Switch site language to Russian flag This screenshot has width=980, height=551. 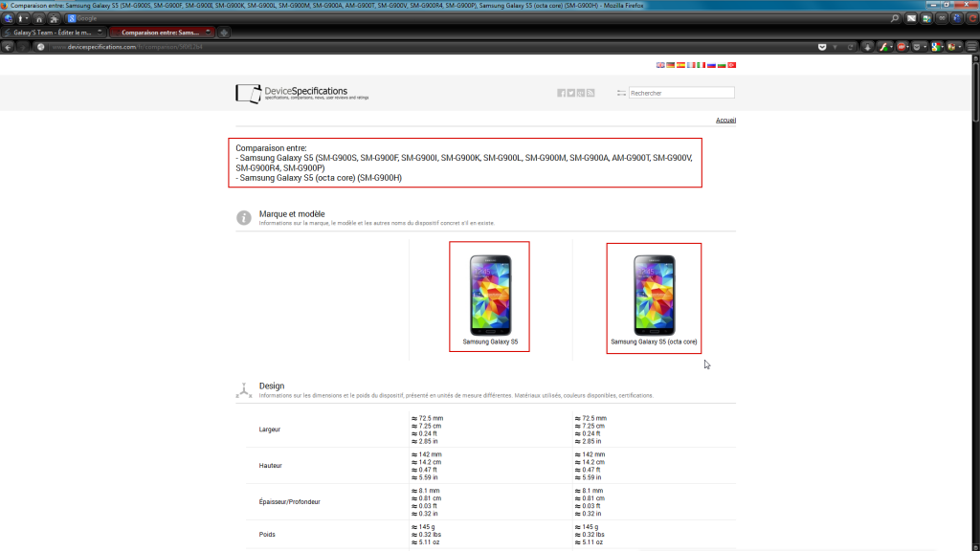711,65
